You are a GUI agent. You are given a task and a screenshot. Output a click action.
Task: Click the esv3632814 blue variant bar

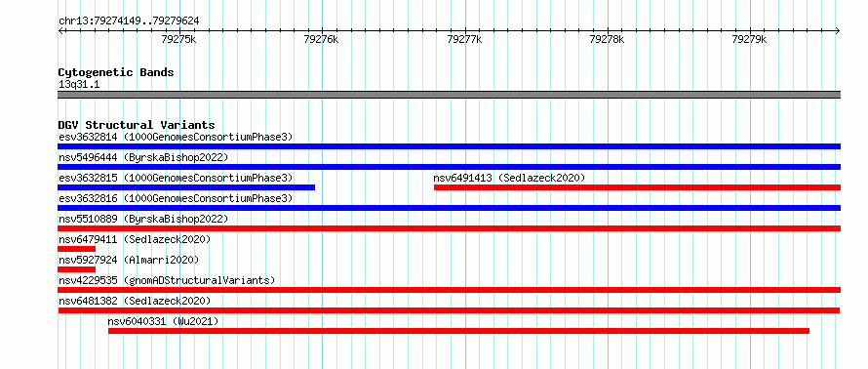(449, 146)
